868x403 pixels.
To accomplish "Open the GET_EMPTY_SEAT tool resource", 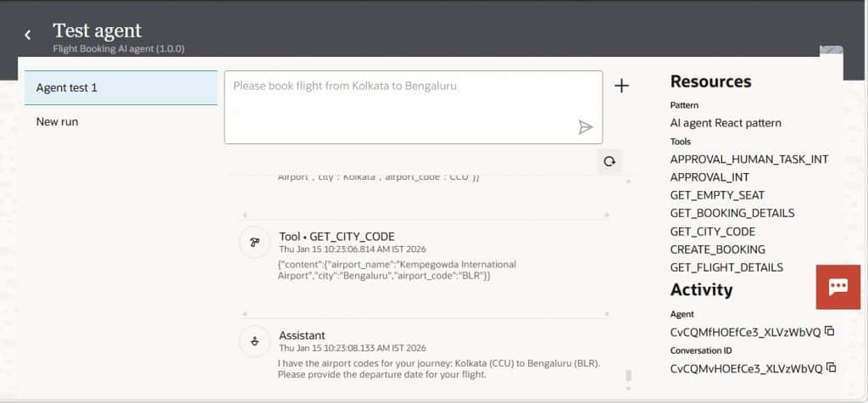I will pyautogui.click(x=717, y=195).
